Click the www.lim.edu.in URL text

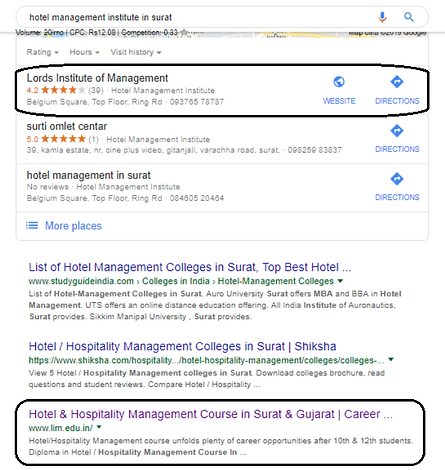click(x=61, y=428)
